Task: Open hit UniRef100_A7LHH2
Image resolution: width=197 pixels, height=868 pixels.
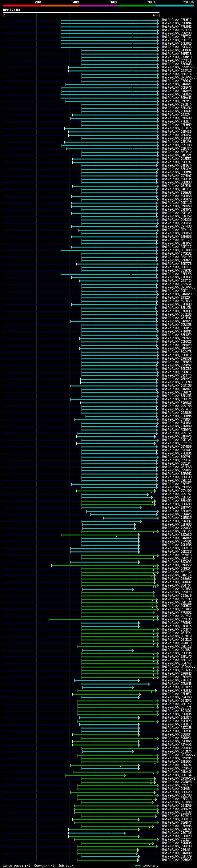Action: 176,26
